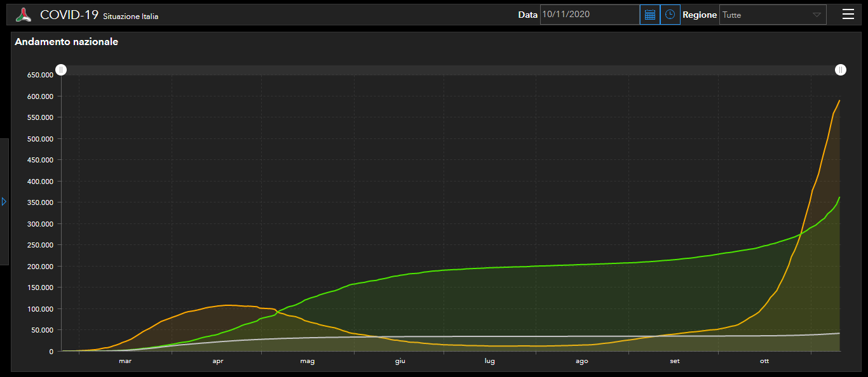
Task: Click the COVID-19 title text
Action: click(69, 15)
